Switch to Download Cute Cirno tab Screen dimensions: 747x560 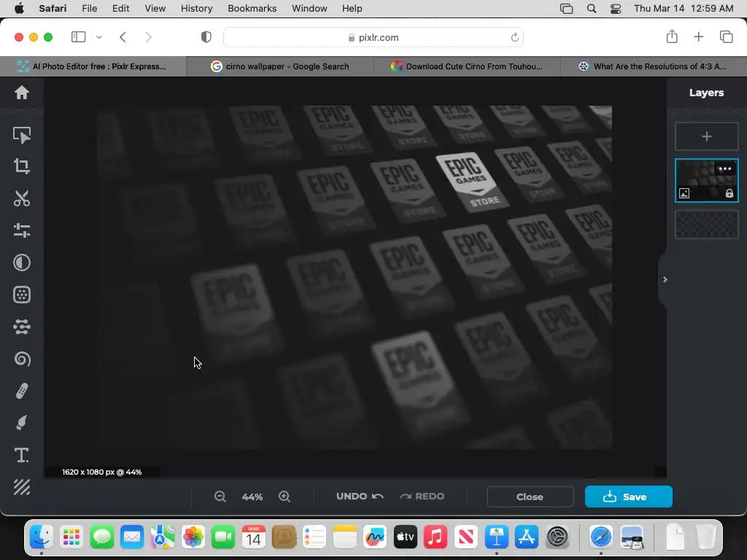pyautogui.click(x=467, y=66)
